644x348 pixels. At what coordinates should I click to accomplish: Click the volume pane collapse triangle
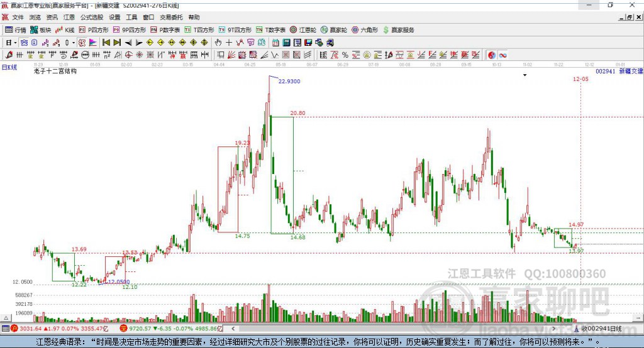coord(6,318)
